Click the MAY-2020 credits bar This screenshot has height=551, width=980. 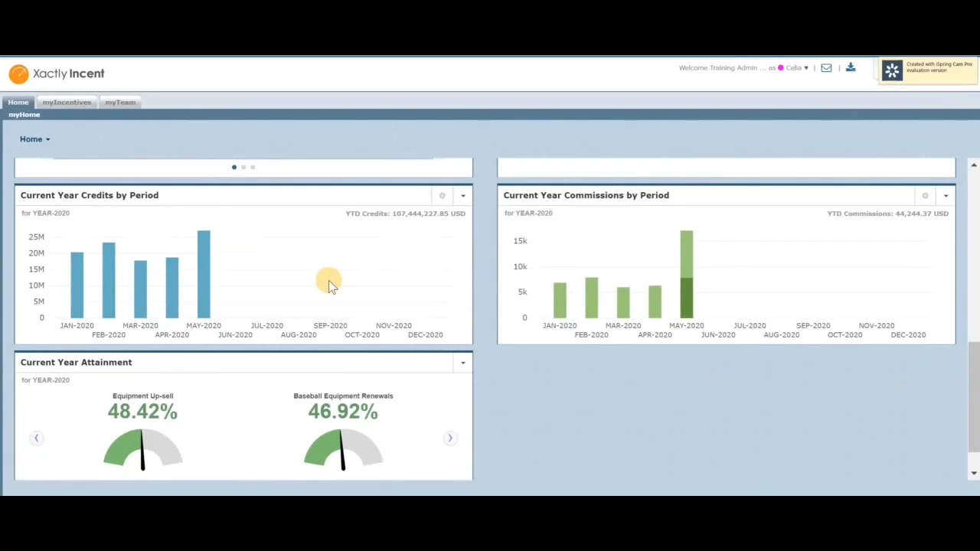[x=204, y=274]
